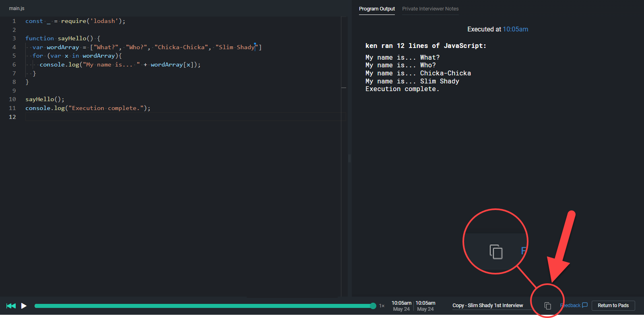Viewport: 644px width, 318px height.
Task: Click the 10:05am execution time link
Action: (515, 29)
